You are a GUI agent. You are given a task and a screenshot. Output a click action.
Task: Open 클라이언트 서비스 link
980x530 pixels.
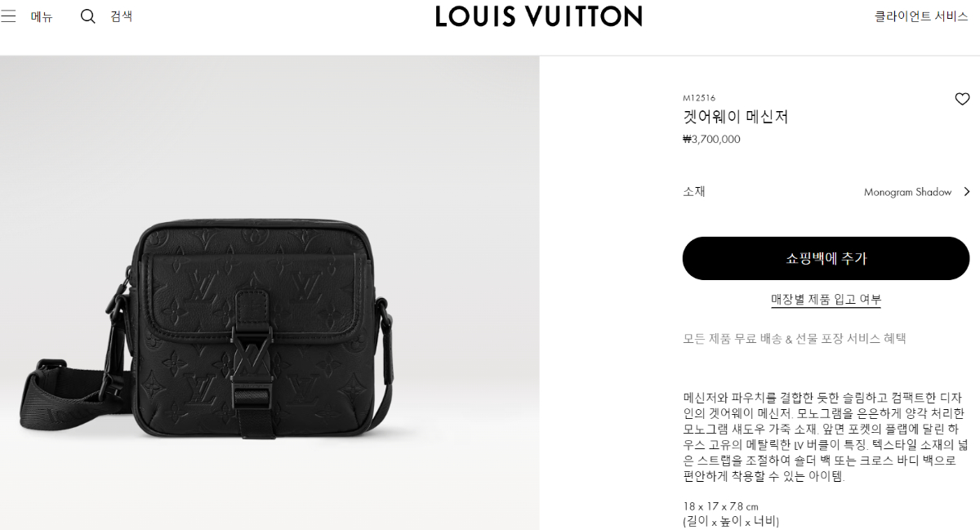(x=921, y=16)
